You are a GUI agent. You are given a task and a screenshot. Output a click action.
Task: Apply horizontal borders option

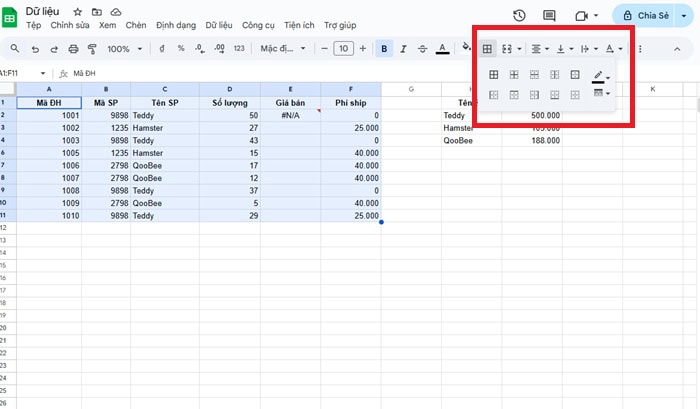point(534,75)
